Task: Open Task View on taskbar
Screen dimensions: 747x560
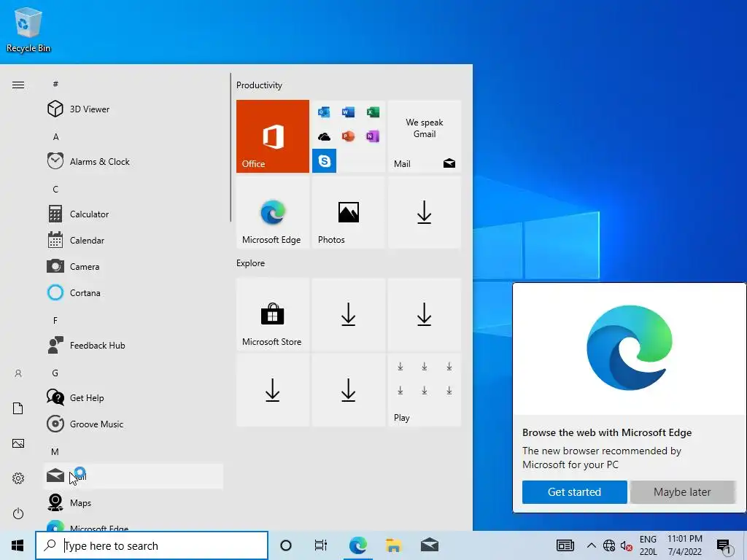Action: coord(321,545)
